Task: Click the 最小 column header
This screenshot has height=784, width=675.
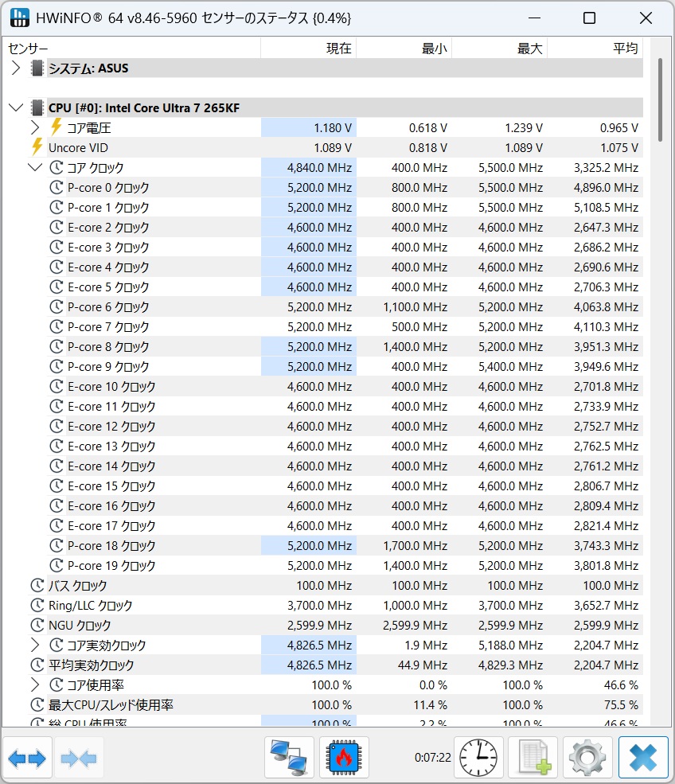Action: (x=404, y=49)
